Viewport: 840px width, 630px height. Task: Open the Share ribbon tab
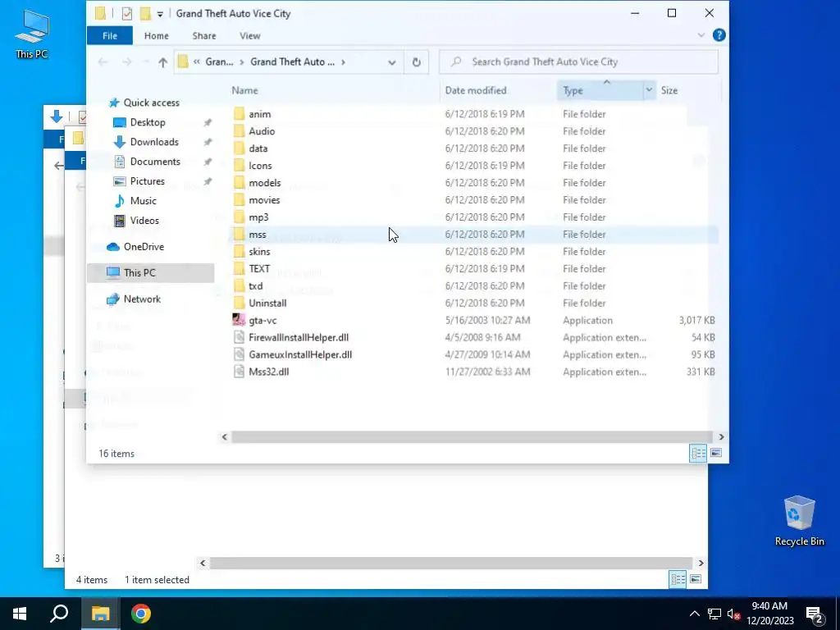204,36
